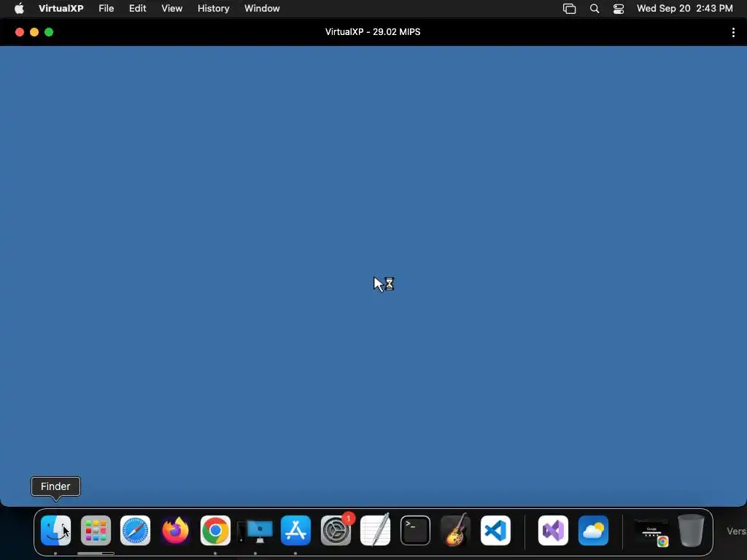The image size is (747, 560).
Task: Maximize VirtualXP with the green button
Action: pos(49,32)
